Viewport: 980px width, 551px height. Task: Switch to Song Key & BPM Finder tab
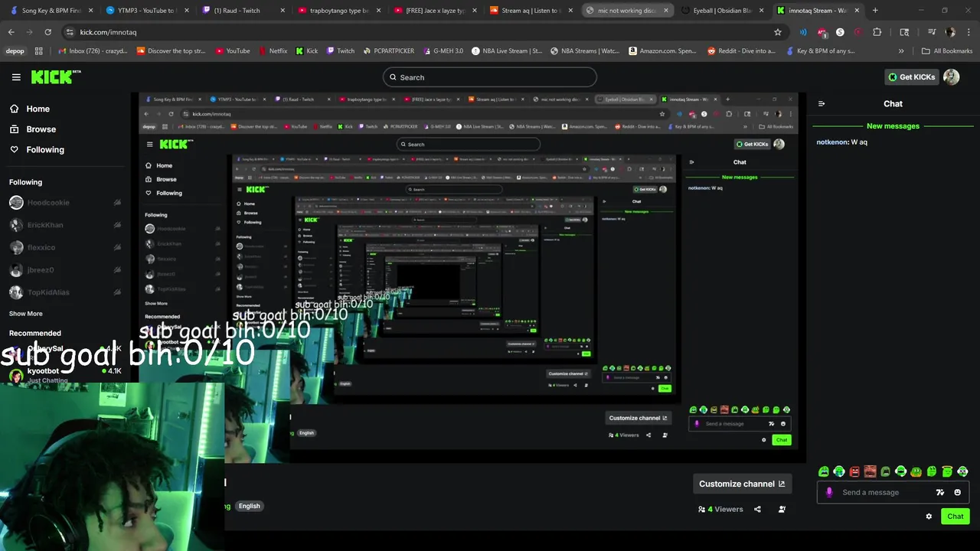[x=51, y=11]
